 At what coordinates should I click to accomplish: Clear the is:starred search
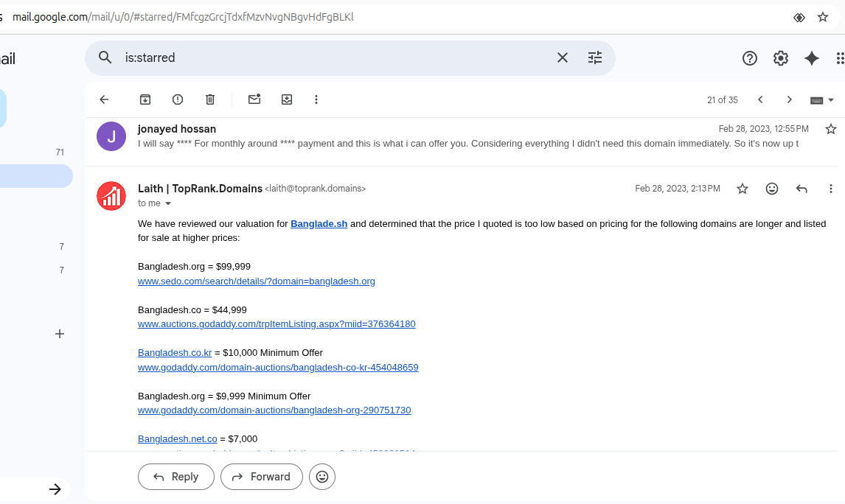[562, 57]
